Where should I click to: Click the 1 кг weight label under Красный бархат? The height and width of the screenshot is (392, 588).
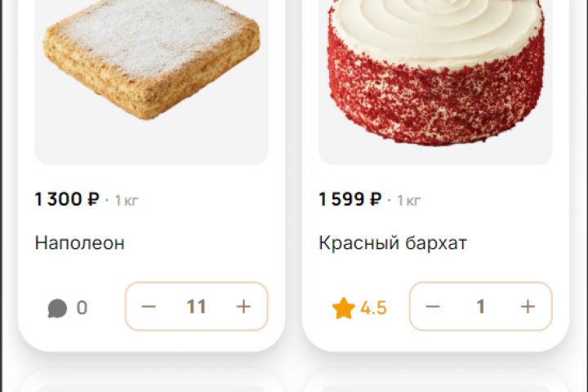(x=409, y=201)
